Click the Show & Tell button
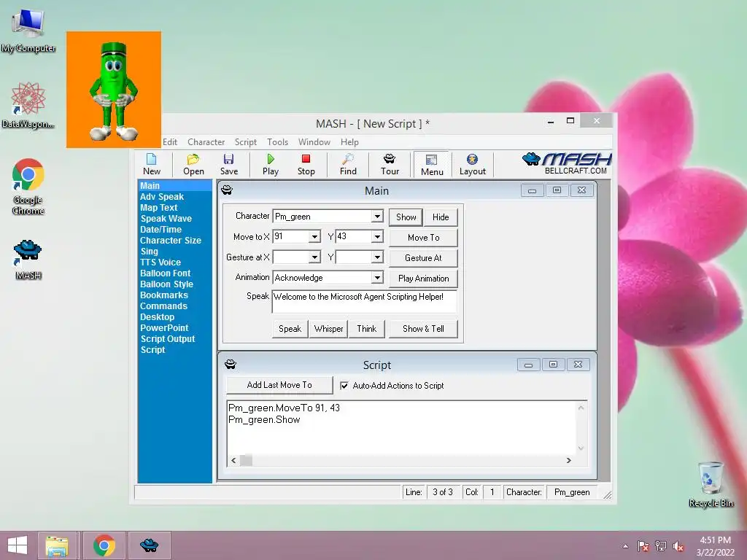Screen dimensions: 747x560 click(x=423, y=329)
